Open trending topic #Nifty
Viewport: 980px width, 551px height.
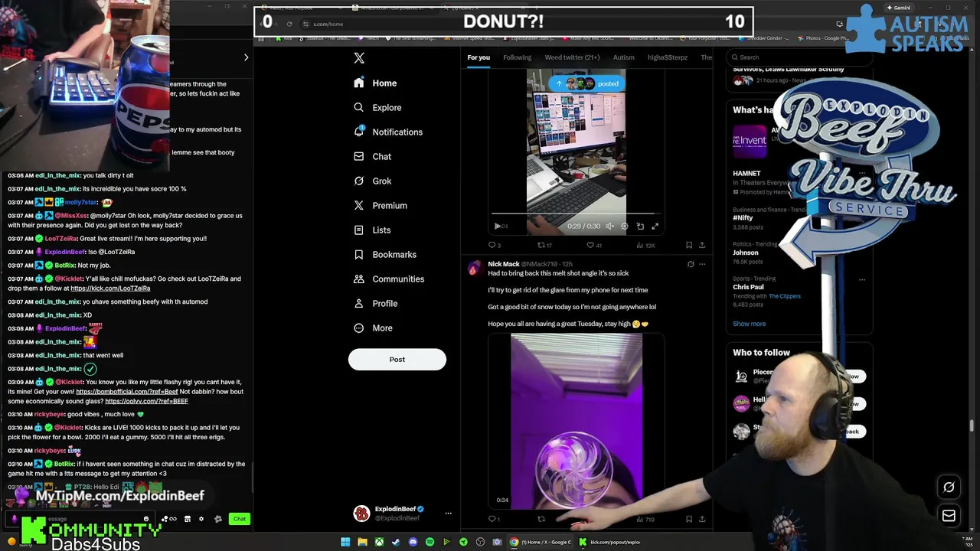click(743, 218)
